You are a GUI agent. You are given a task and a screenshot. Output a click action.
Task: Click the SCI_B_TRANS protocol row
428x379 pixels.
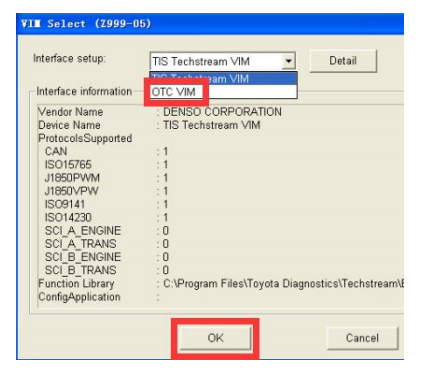(107, 270)
